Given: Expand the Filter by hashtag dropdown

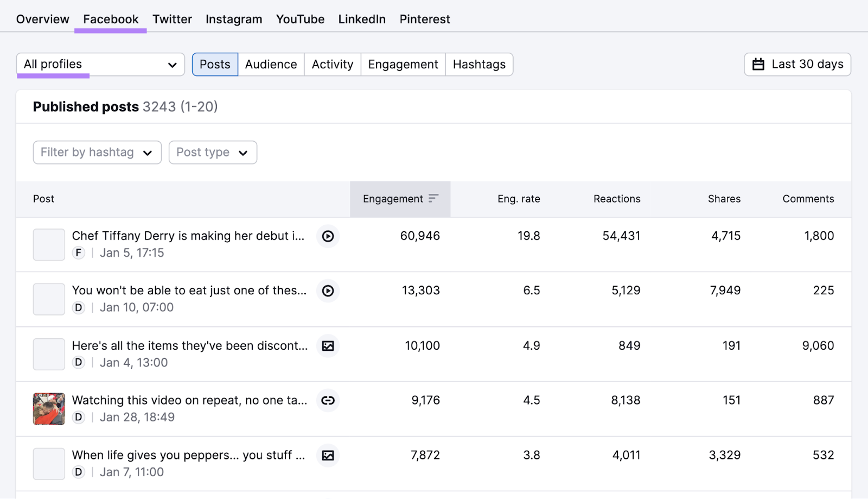Looking at the screenshot, I should click(97, 152).
